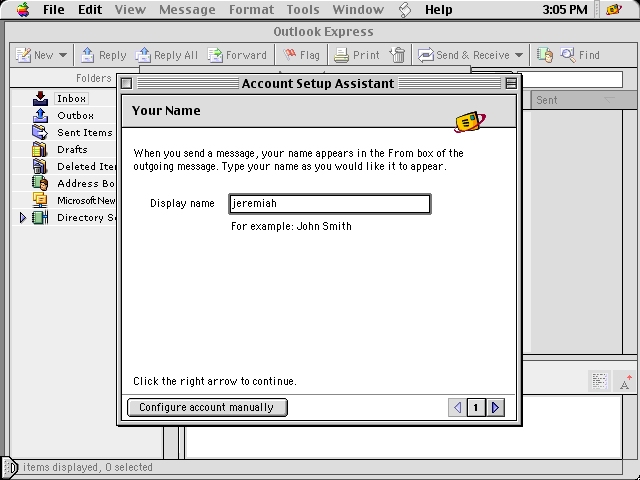Select Address Book in folder list

(86, 184)
